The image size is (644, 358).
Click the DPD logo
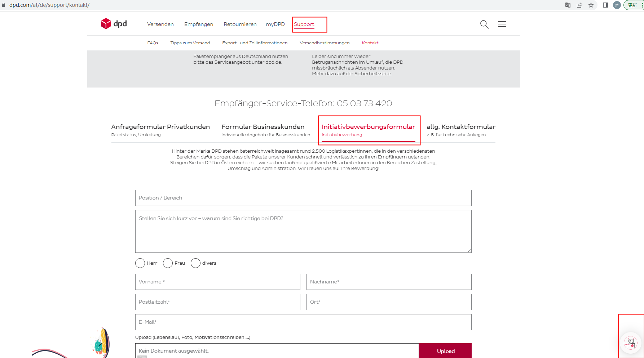[x=114, y=24]
